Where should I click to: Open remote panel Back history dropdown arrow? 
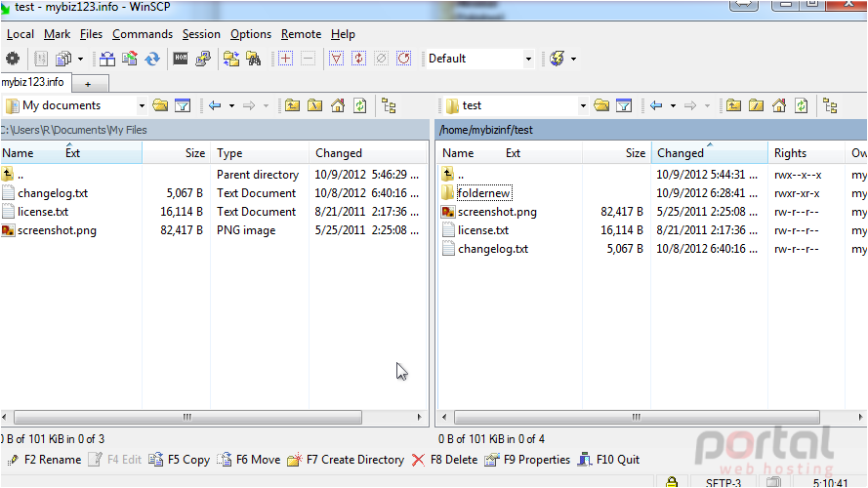(673, 105)
